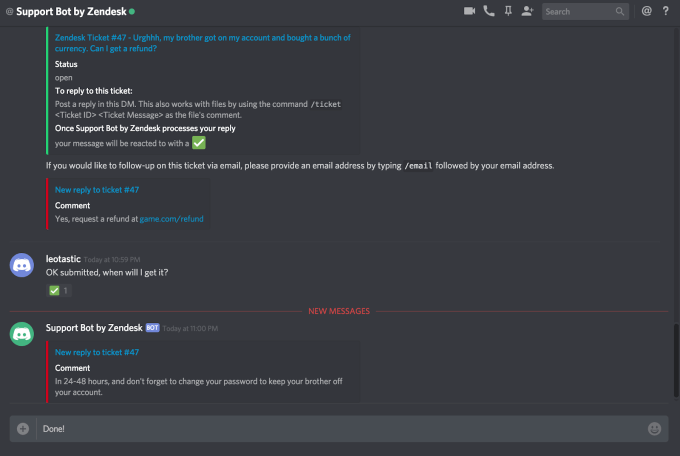Click the Support Bot by Zendesk avatar
Image resolution: width=680 pixels, height=456 pixels.
(x=22, y=334)
